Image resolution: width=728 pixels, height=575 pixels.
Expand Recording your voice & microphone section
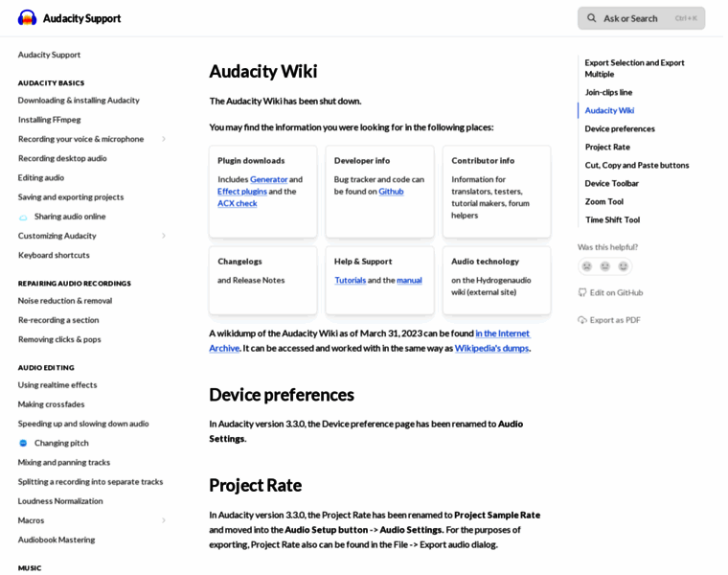click(163, 139)
